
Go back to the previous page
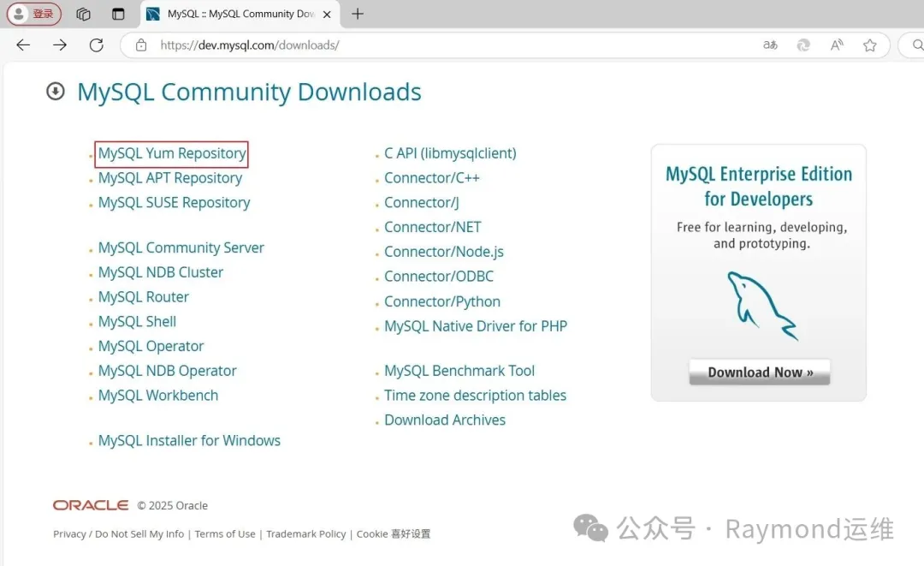pyautogui.click(x=23, y=45)
